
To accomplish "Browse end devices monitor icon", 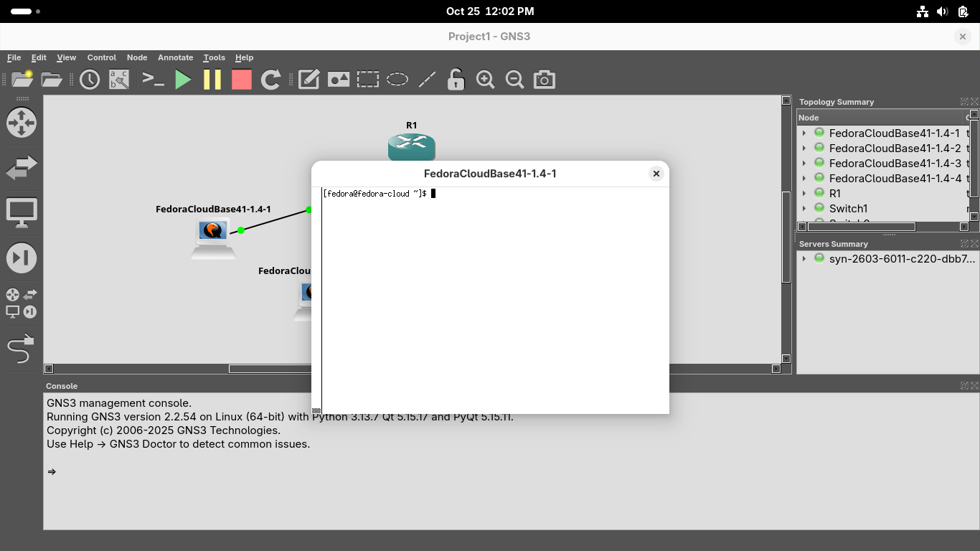I will click(22, 213).
